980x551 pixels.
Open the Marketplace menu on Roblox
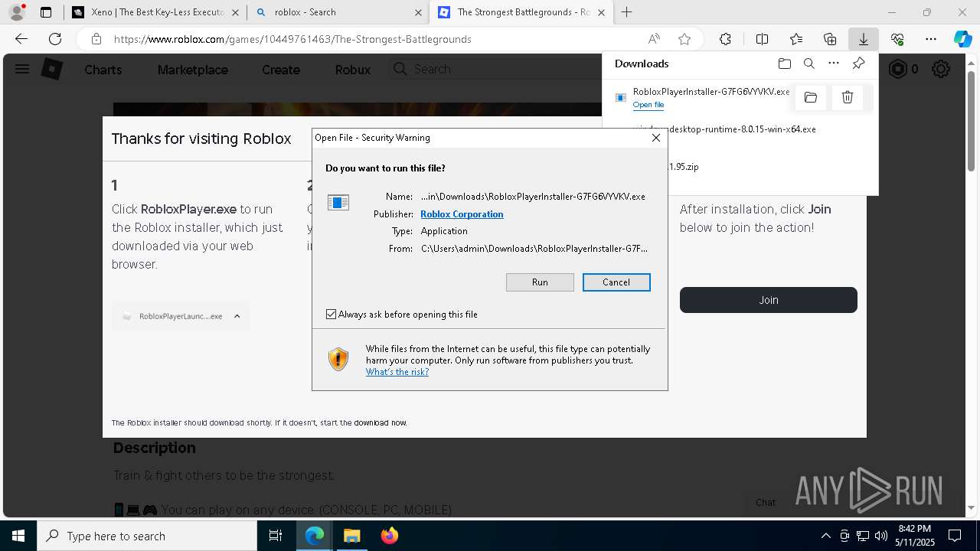click(192, 70)
